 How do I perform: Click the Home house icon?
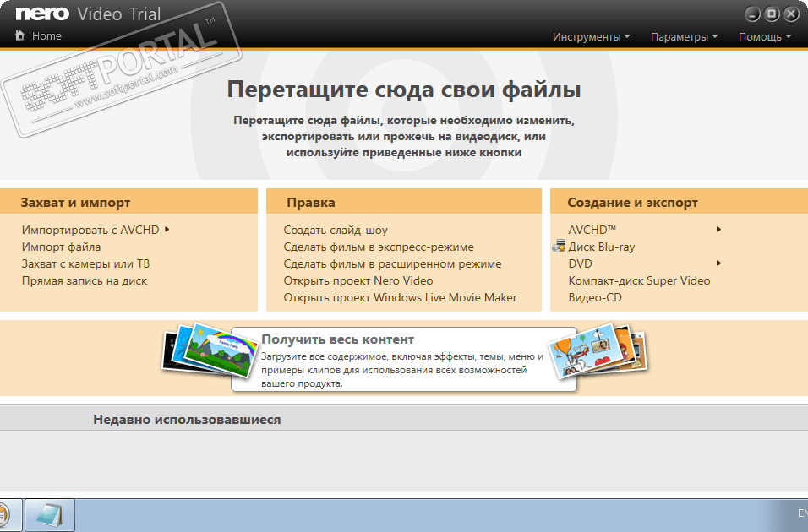tap(19, 35)
